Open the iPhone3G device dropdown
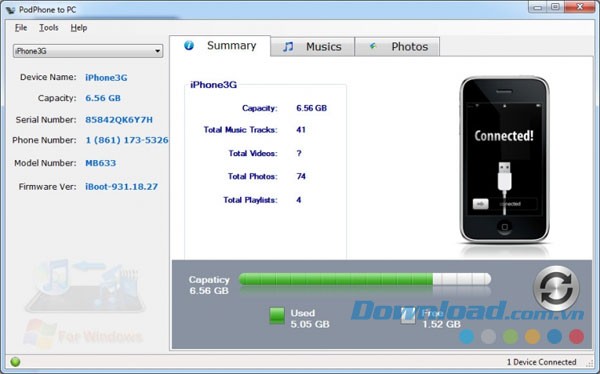 [88, 51]
